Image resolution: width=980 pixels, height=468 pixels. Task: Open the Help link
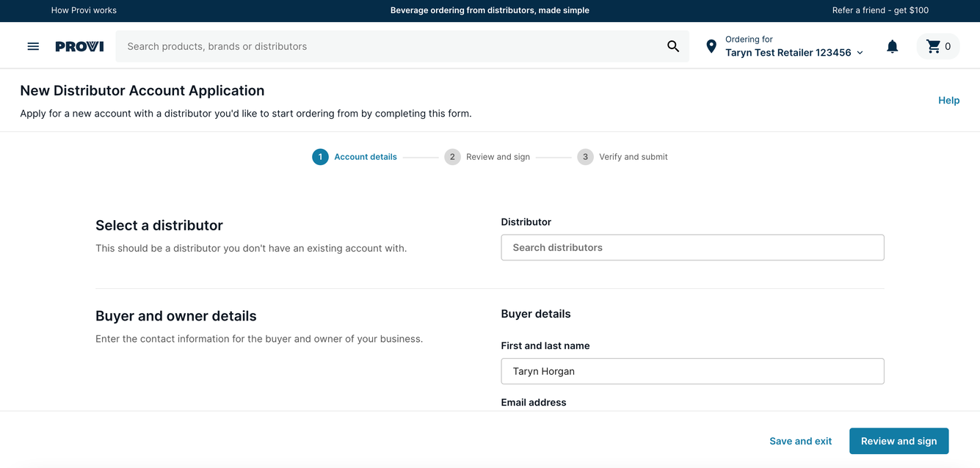[948, 100]
